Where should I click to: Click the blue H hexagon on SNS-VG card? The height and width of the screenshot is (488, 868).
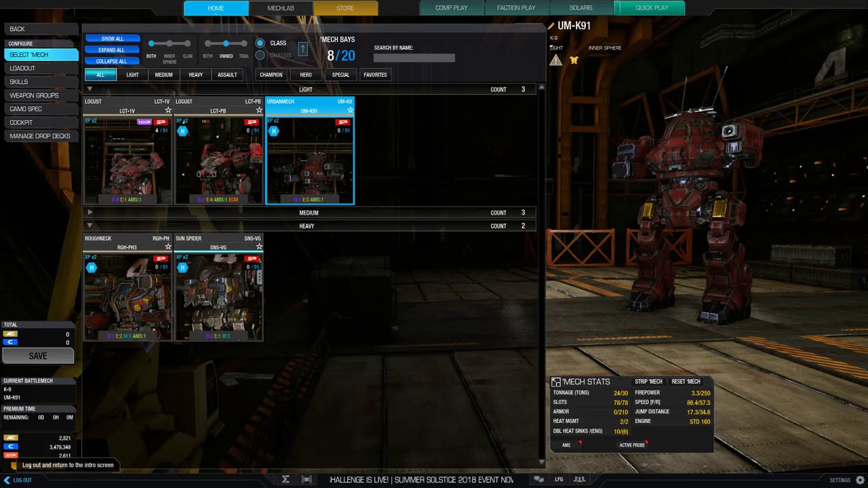(182, 268)
